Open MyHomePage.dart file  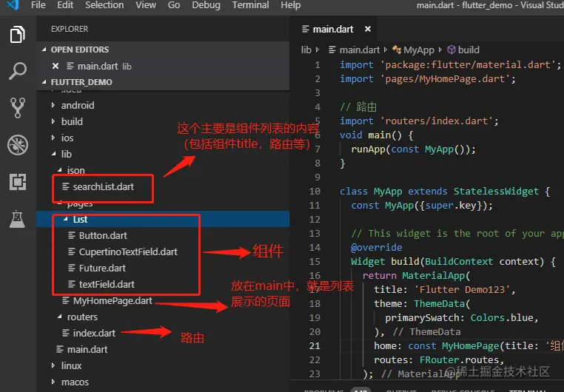(113, 300)
